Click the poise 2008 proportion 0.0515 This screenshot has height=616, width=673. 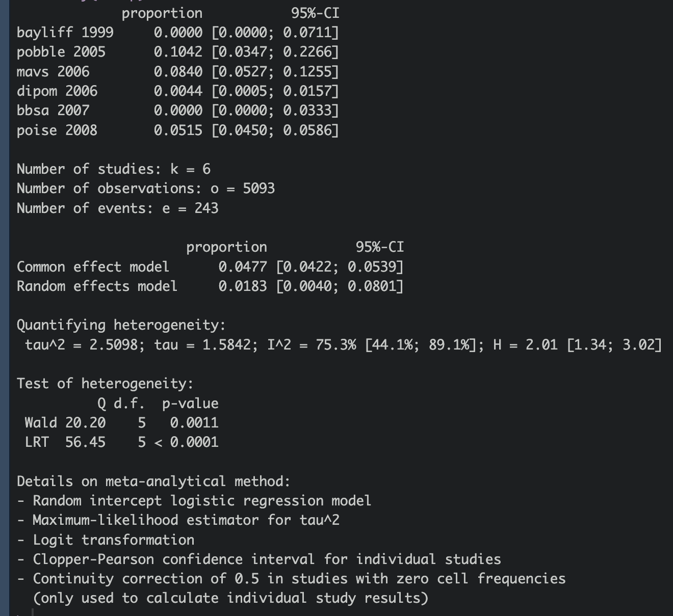click(178, 130)
